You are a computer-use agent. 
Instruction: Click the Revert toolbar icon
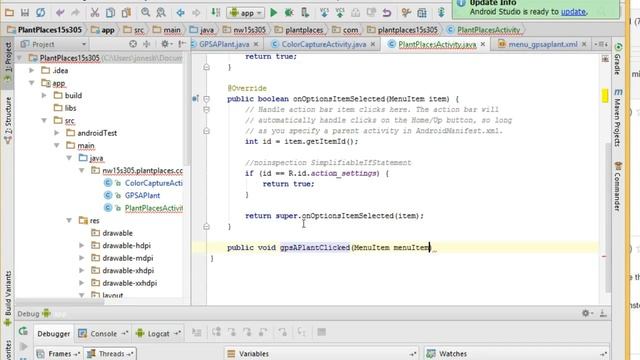(x=387, y=13)
